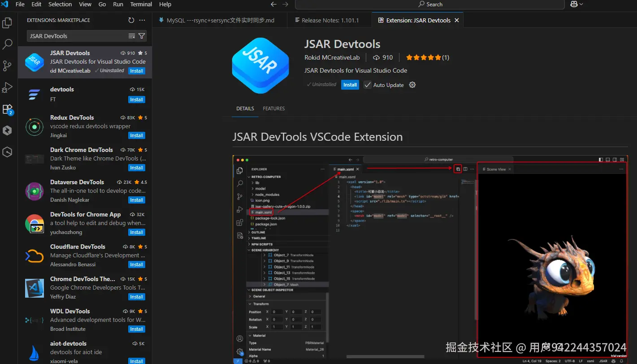Open the Go menu

pyautogui.click(x=102, y=4)
